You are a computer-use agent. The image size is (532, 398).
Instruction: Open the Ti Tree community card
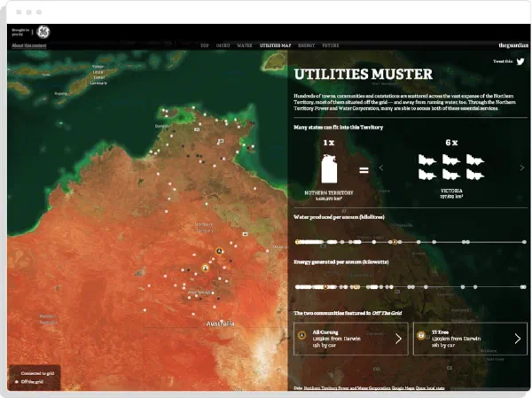[x=470, y=339]
